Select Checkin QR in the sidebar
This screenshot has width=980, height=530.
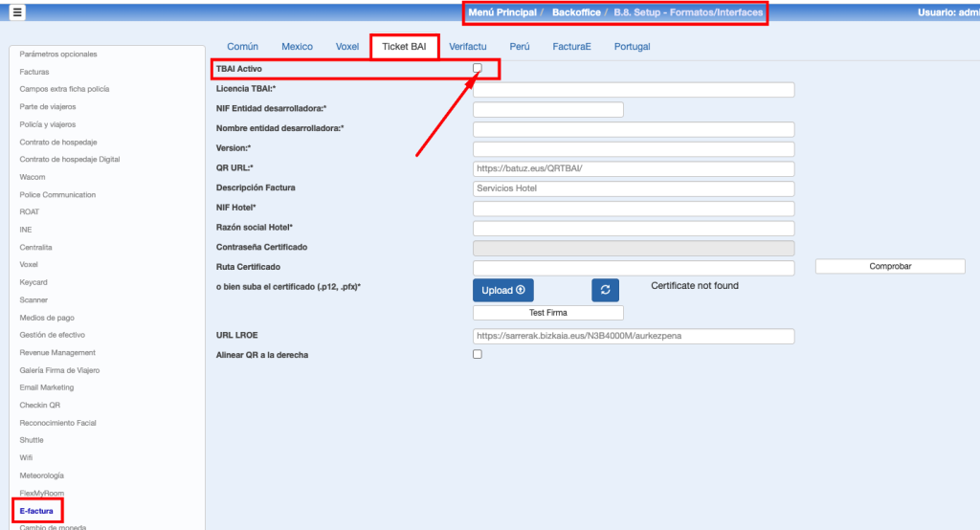click(x=40, y=405)
